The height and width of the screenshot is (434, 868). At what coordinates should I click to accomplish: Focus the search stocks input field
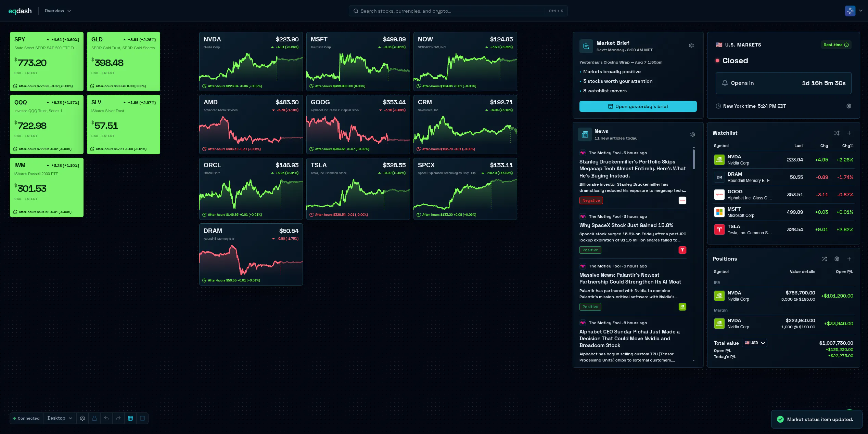458,11
